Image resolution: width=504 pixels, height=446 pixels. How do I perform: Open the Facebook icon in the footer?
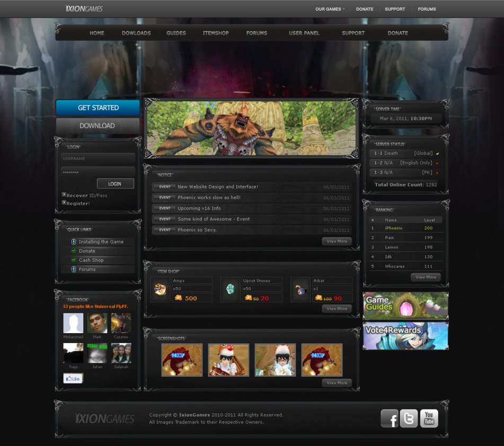[x=389, y=418]
